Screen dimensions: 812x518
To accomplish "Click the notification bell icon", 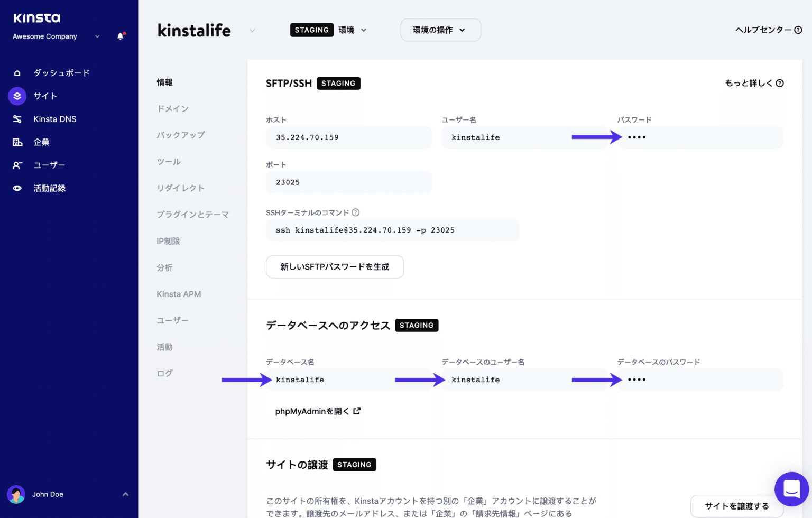I will pos(120,36).
